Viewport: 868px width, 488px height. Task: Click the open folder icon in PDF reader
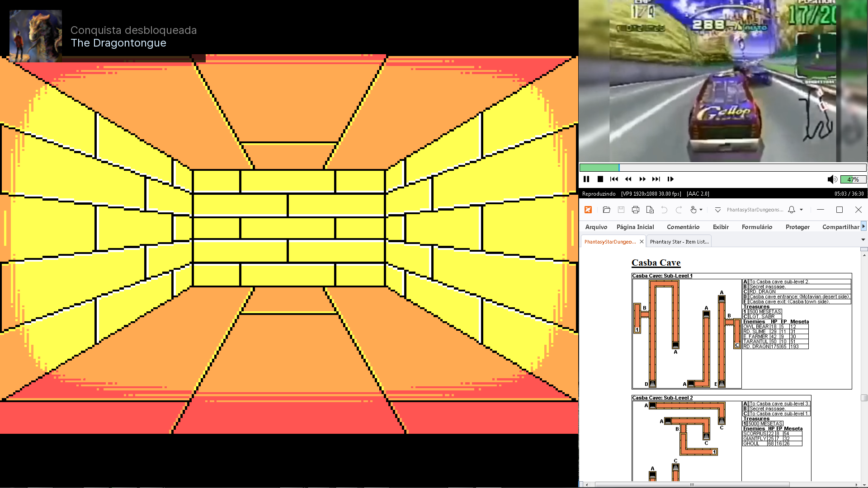(x=607, y=210)
